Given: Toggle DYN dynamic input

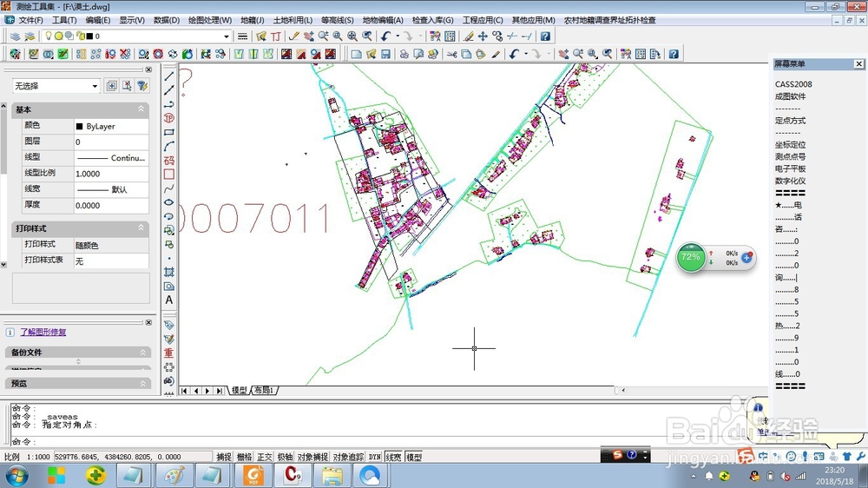Looking at the screenshot, I should tap(375, 457).
